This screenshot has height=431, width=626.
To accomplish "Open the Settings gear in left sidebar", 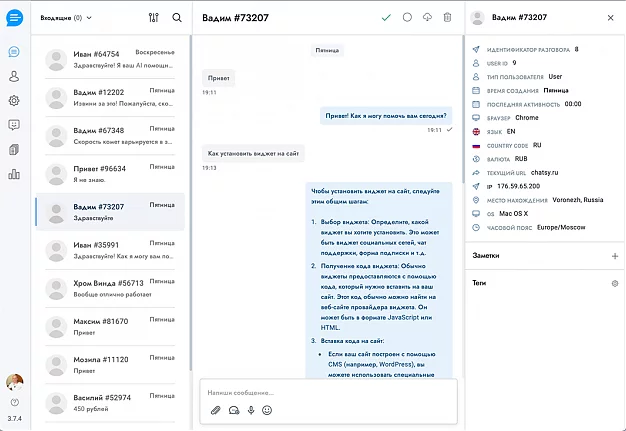I will [14, 100].
